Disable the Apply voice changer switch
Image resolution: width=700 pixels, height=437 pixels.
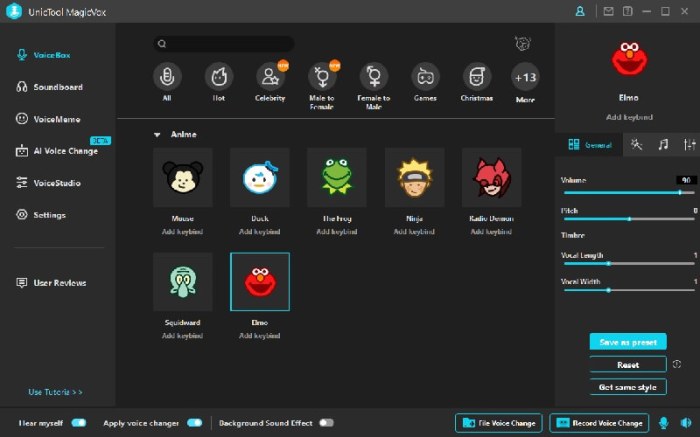pos(194,423)
